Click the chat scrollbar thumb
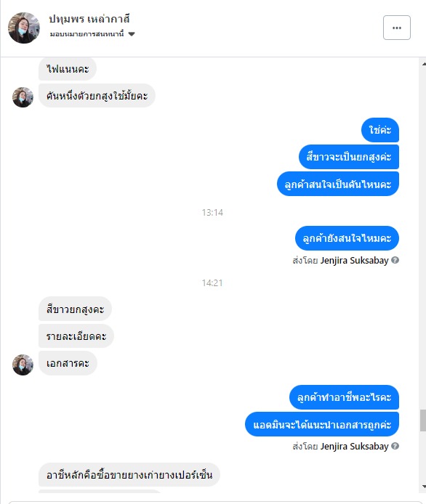Screen dimensions: 426x504 coord(423,420)
